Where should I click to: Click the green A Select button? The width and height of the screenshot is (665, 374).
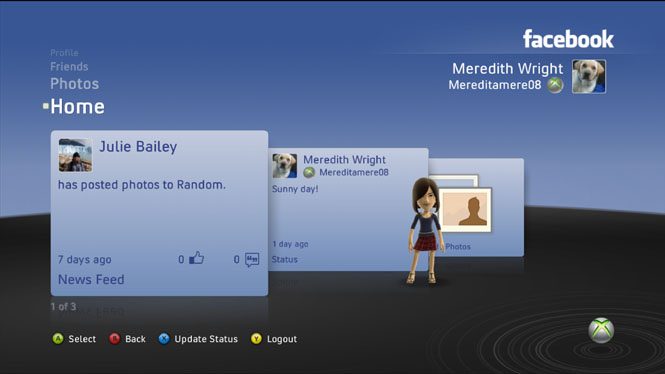click(58, 338)
